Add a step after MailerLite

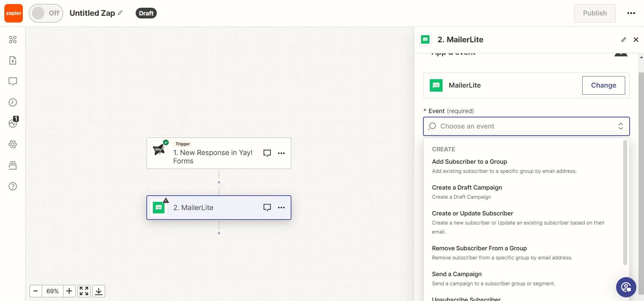pos(219,233)
